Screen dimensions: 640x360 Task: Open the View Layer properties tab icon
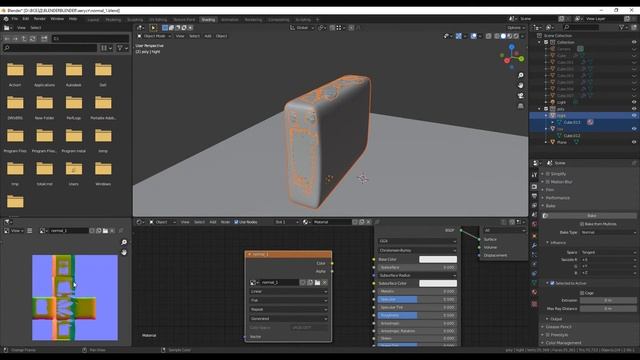(x=534, y=205)
